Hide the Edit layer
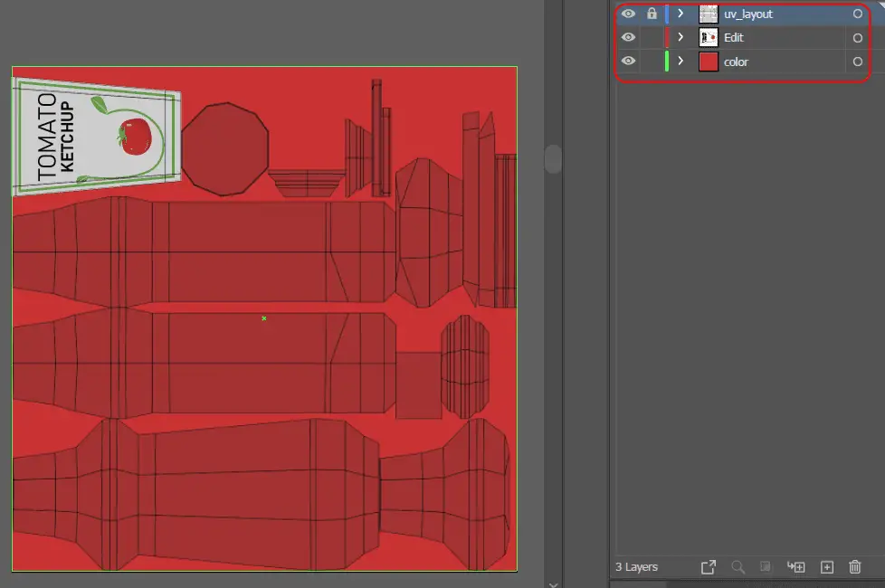The image size is (885, 588). 628,37
